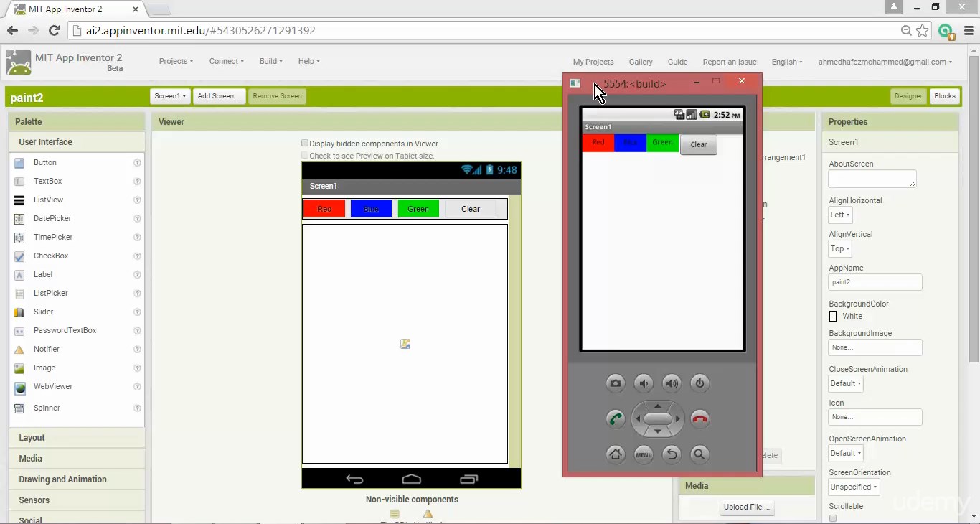Screen dimensions: 980x524
Task: Select the Image palette icon
Action: point(19,368)
